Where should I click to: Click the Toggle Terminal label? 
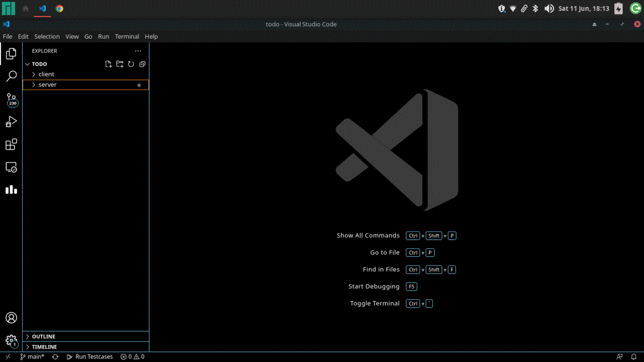click(x=375, y=304)
